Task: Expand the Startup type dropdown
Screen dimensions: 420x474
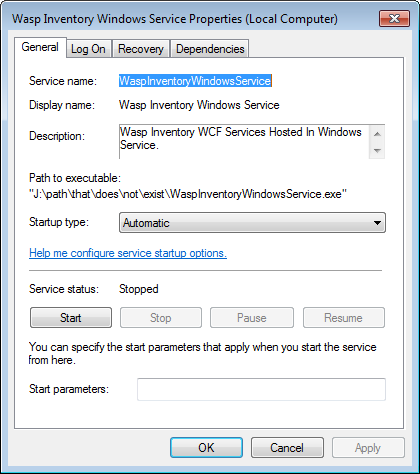Action: [x=252, y=223]
